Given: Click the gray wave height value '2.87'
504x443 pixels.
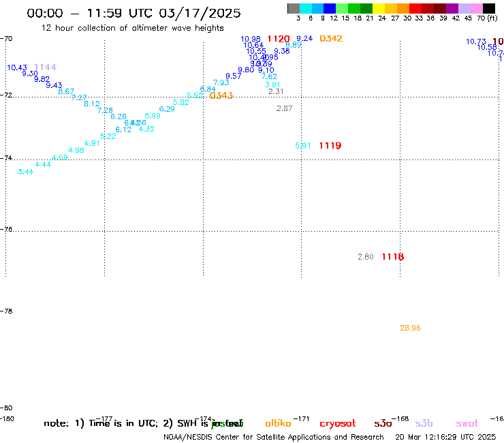Looking at the screenshot, I should tap(285, 109).
